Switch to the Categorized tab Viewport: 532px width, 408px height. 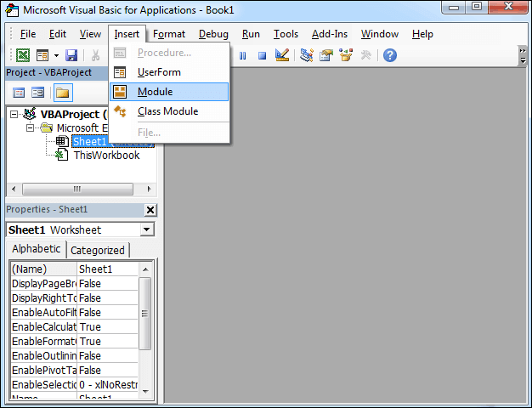pos(98,251)
